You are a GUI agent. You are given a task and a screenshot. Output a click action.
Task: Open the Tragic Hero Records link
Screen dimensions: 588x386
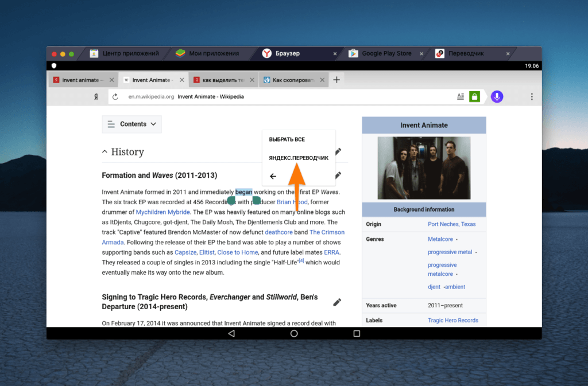[453, 321]
